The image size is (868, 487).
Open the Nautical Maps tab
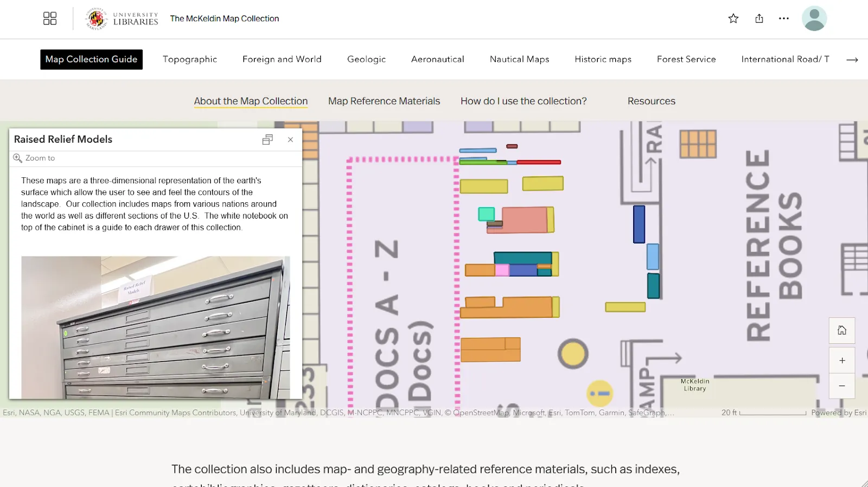(520, 59)
